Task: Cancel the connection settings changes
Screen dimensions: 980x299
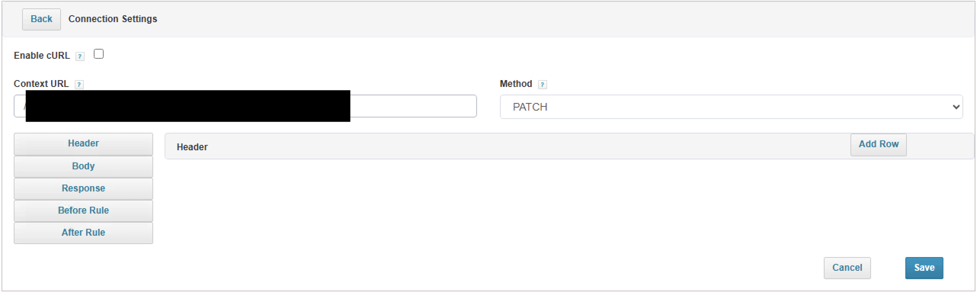Action: [x=847, y=268]
